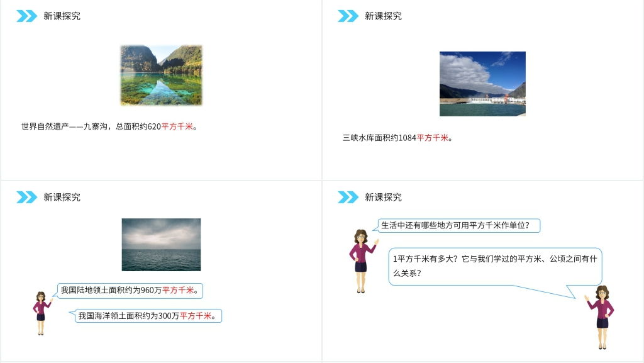
Task: Select the teacher figure below the 1平方千米有多大 bubble
Action: pos(602,316)
